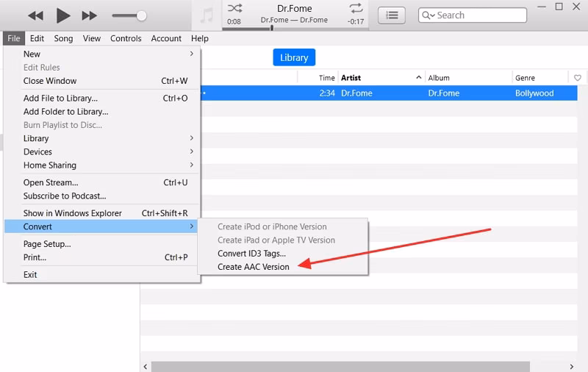The height and width of the screenshot is (372, 588).
Task: Choose Show in Windows Explorer
Action: (x=101, y=213)
